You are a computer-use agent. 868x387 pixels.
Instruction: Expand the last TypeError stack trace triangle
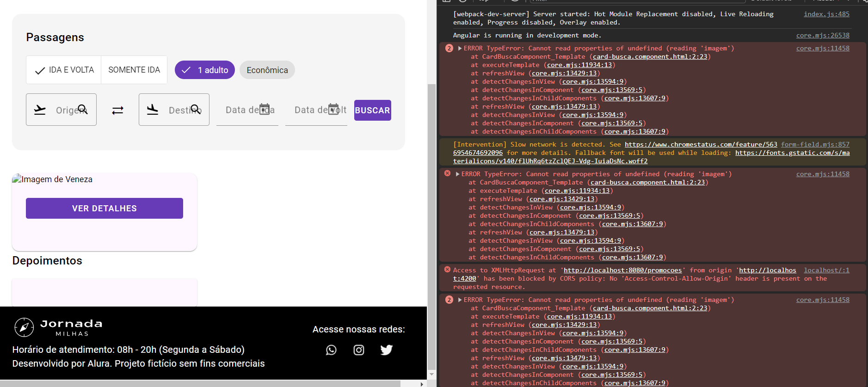pyautogui.click(x=460, y=300)
